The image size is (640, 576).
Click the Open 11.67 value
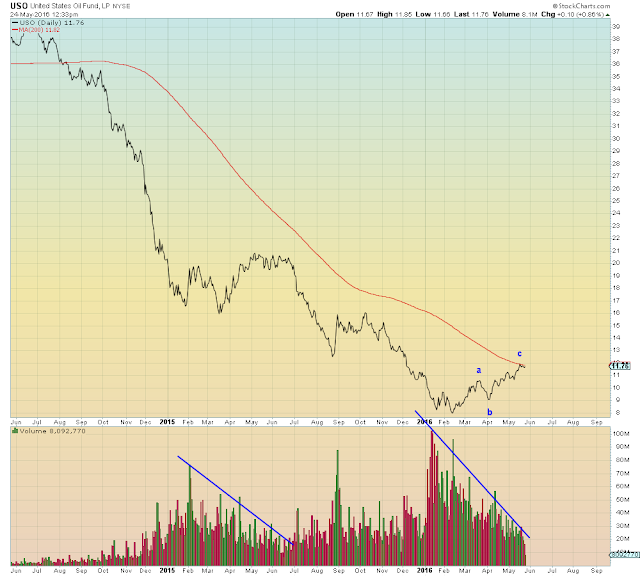(x=354, y=14)
